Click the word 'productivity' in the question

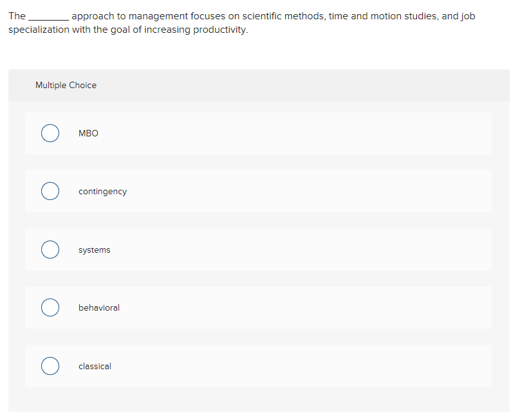(219, 30)
